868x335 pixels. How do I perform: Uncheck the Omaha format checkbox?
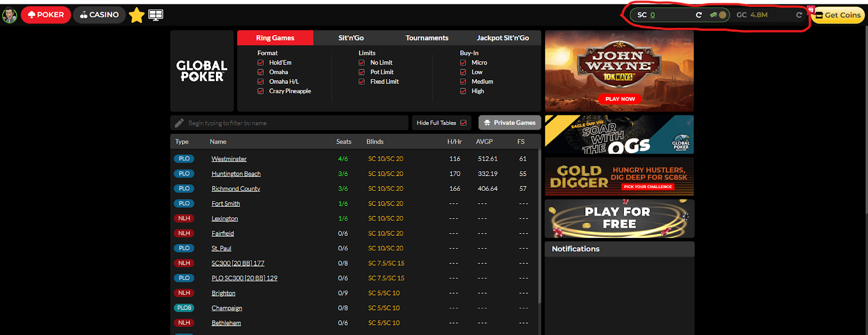260,72
